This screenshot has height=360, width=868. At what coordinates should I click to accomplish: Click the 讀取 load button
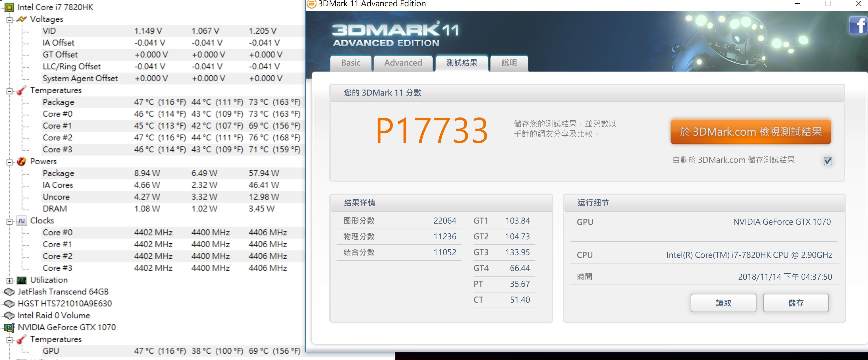click(723, 303)
